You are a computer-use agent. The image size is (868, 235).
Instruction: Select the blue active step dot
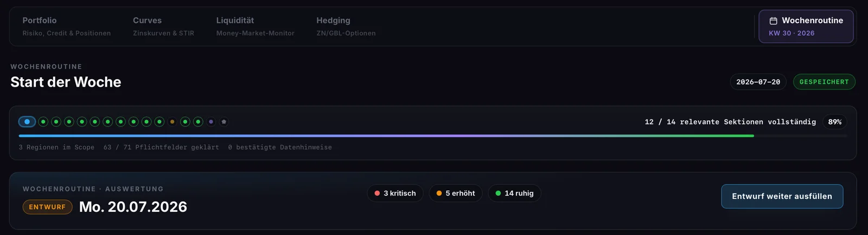[27, 122]
